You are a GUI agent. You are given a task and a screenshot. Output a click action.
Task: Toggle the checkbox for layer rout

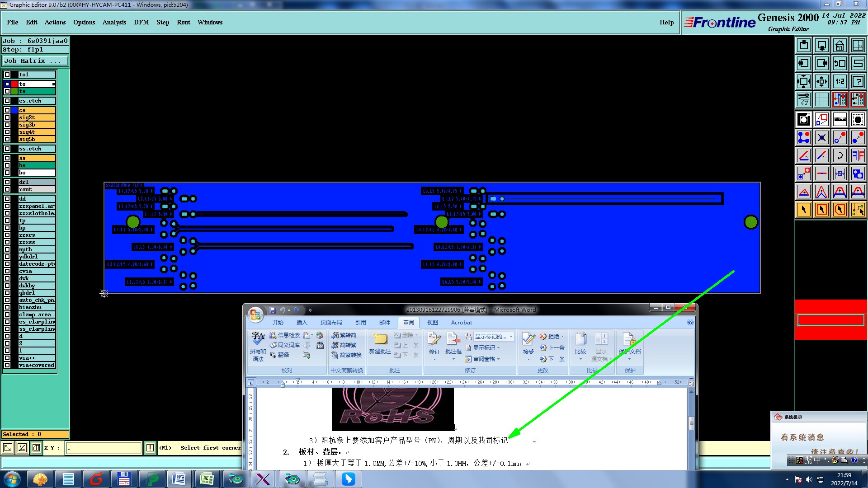(7, 189)
